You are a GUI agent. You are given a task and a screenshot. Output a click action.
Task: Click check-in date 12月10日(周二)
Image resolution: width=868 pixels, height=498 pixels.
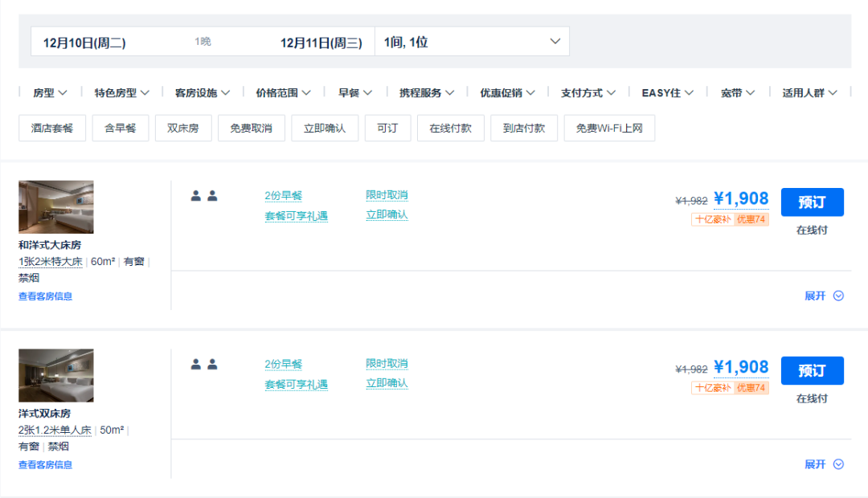coord(84,43)
